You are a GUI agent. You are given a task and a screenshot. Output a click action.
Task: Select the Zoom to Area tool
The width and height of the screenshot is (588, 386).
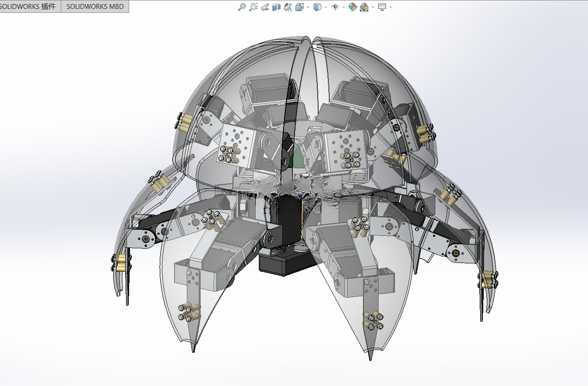pyautogui.click(x=253, y=7)
